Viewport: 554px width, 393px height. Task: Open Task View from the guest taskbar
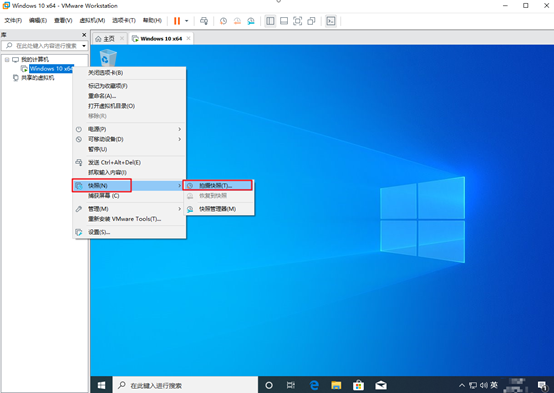(291, 385)
